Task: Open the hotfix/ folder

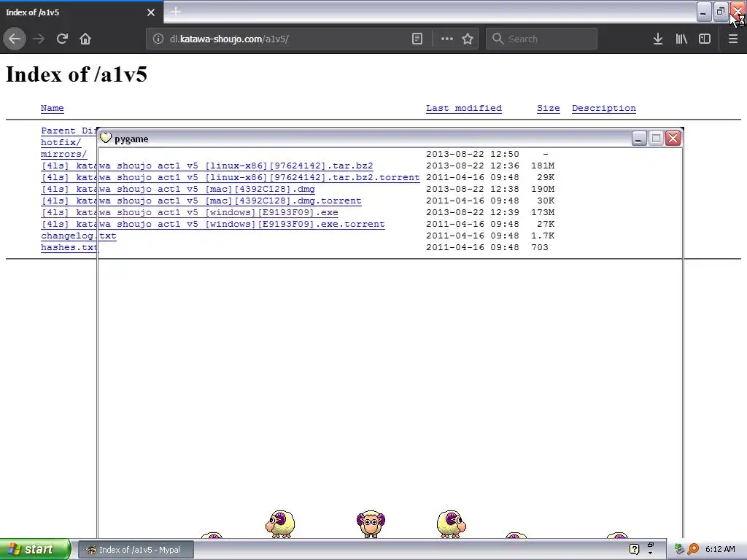Action: [x=61, y=142]
